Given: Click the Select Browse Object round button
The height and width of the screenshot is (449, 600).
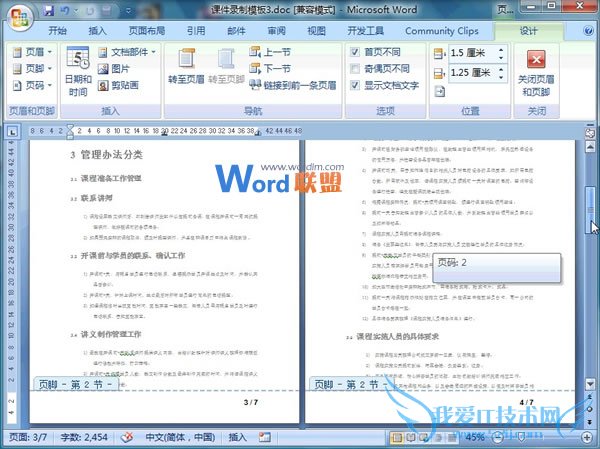Looking at the screenshot, I should pos(590,409).
